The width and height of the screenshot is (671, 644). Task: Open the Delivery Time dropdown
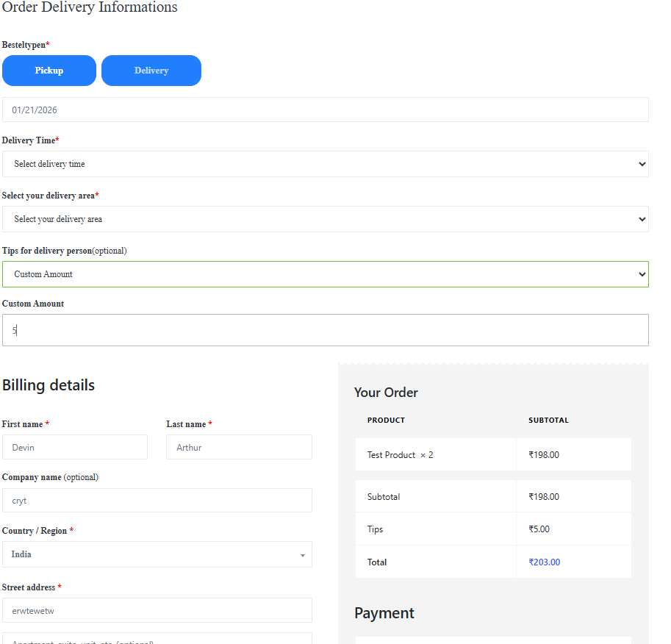pos(325,164)
